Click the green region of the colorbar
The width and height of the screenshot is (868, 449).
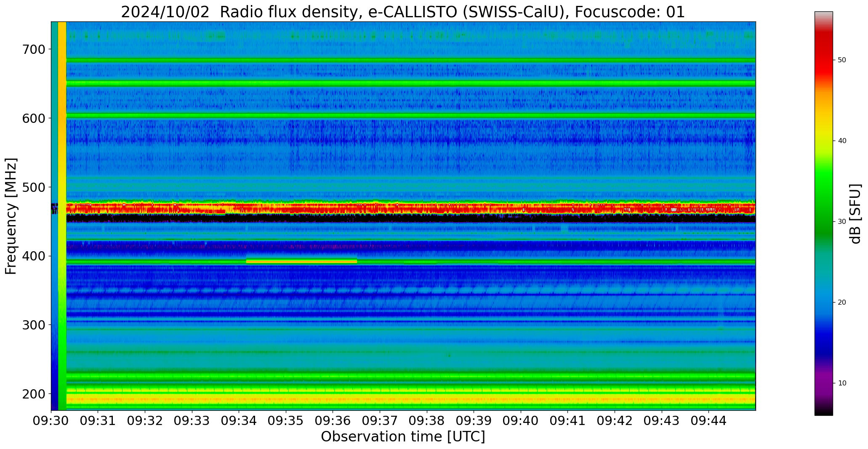click(x=823, y=202)
